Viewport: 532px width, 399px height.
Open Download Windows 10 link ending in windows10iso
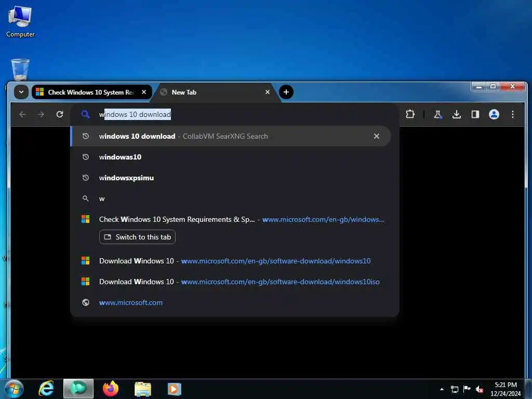231,282
